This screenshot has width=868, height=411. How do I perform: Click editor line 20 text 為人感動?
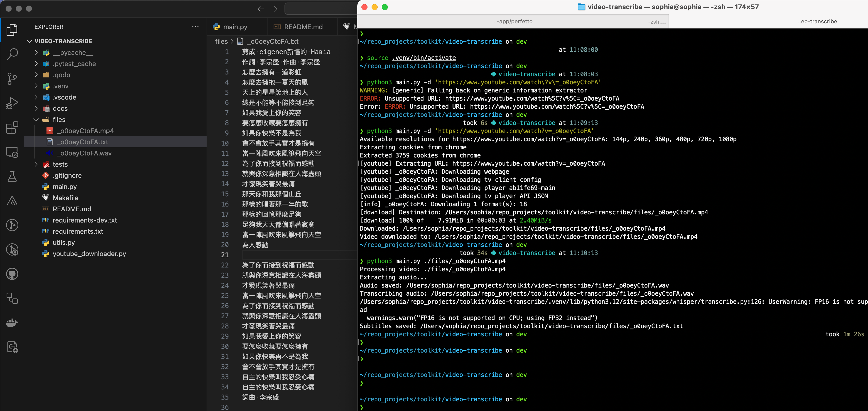[255, 245]
